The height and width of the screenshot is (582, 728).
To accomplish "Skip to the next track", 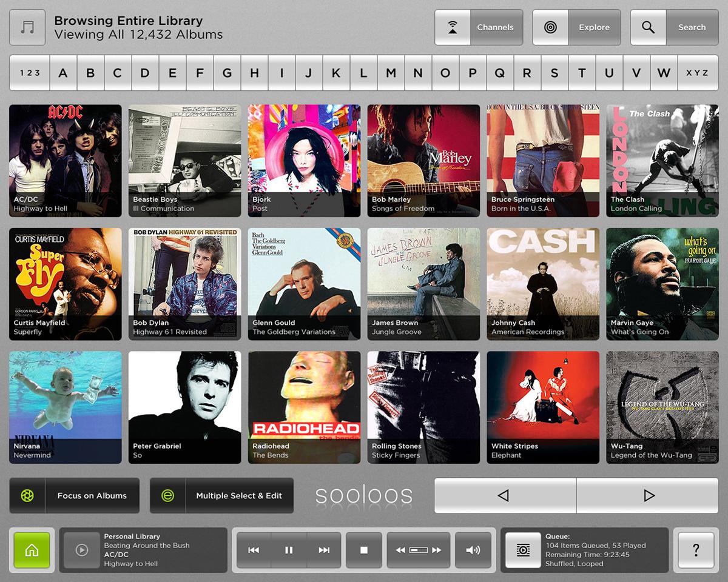I will click(324, 550).
